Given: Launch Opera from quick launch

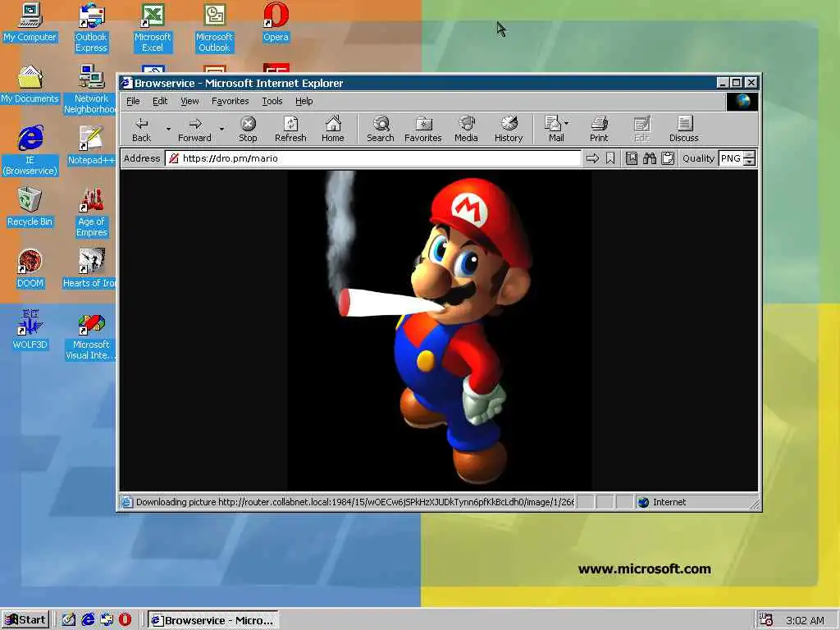Looking at the screenshot, I should pyautogui.click(x=125, y=620).
